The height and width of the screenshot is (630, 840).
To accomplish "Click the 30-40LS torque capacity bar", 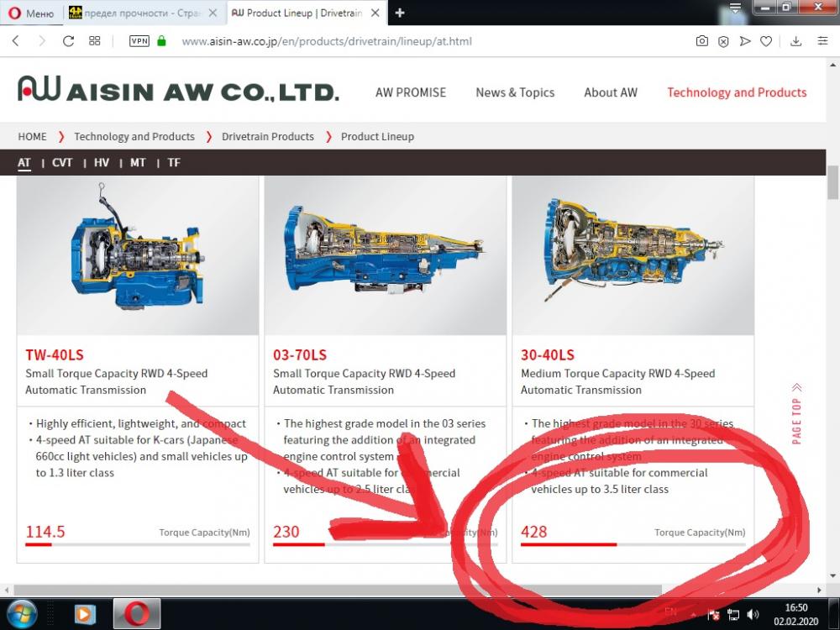I will click(x=633, y=545).
